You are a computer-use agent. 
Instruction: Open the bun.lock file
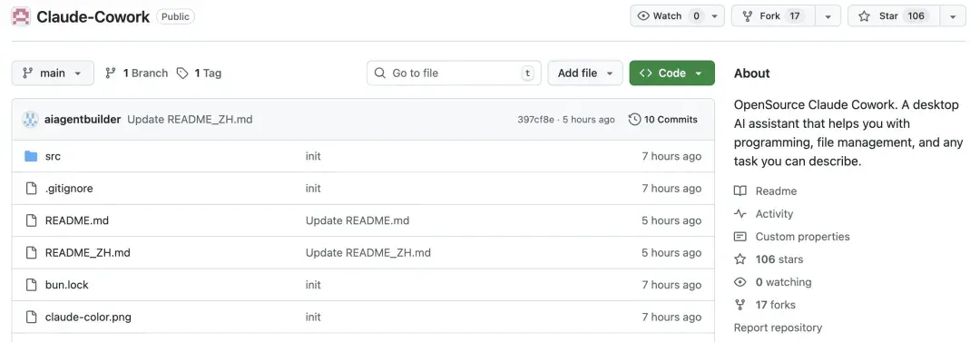(x=67, y=285)
